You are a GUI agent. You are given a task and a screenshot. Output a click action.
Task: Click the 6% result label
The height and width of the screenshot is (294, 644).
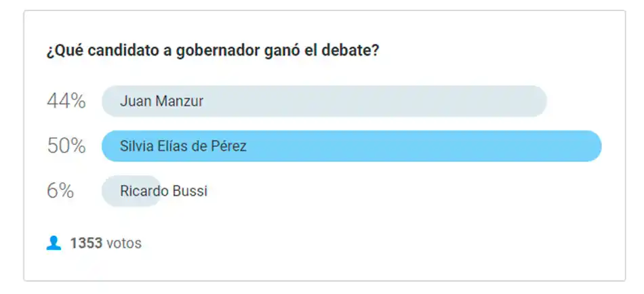60,191
